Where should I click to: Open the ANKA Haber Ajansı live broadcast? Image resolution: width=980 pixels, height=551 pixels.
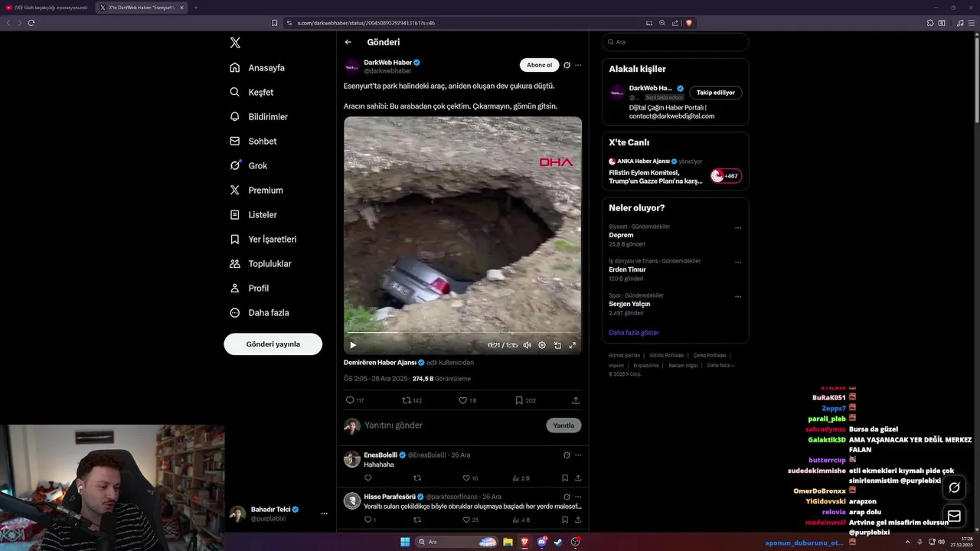[x=675, y=172]
